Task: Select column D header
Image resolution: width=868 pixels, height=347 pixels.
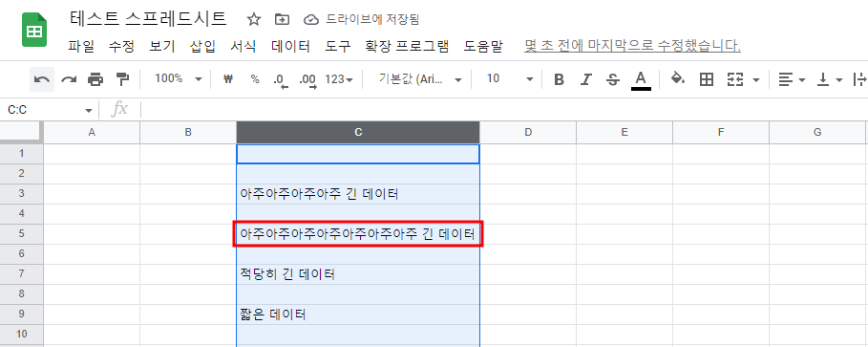Action: (528, 133)
